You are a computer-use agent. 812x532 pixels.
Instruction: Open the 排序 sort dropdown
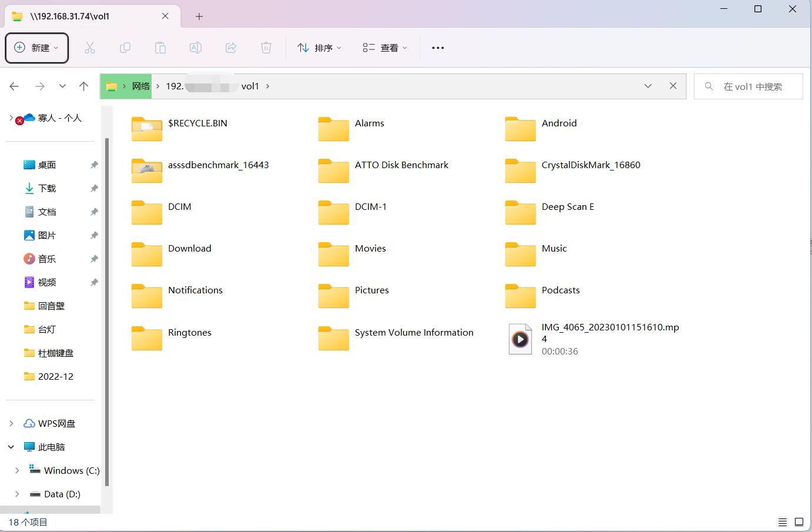tap(320, 48)
